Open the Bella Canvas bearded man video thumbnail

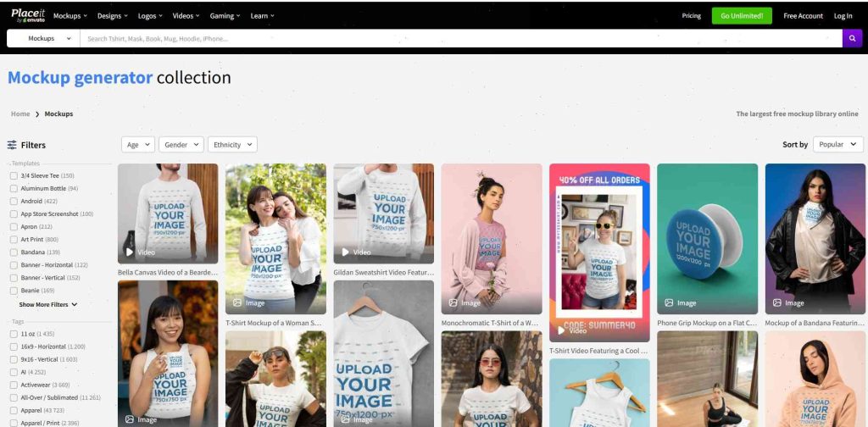click(168, 213)
